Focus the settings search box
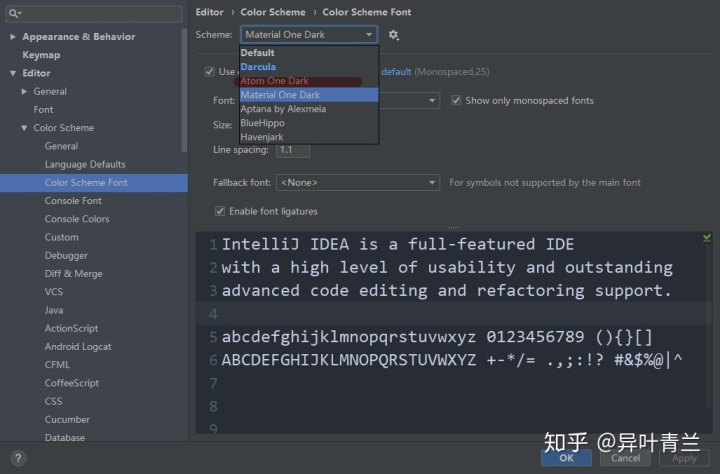This screenshot has height=474, width=720. [94, 13]
